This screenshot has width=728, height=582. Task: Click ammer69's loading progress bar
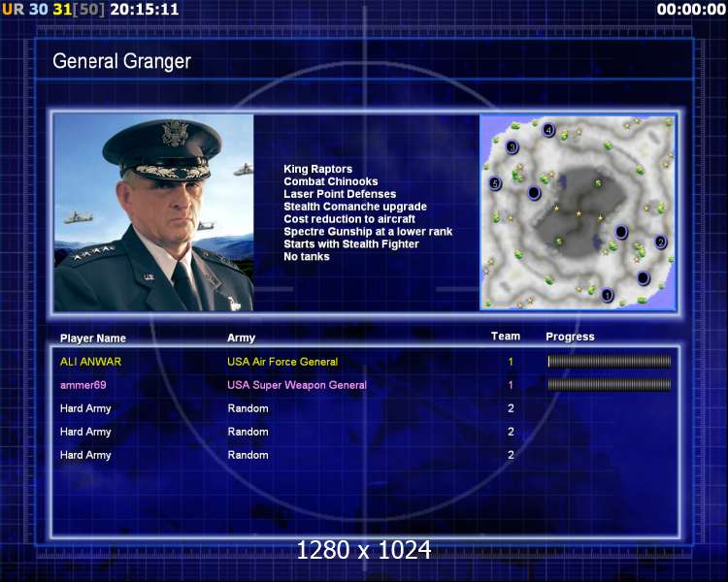click(610, 385)
